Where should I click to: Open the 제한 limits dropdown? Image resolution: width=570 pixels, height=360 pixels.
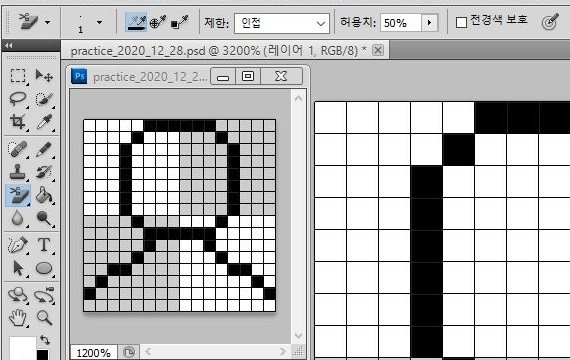pyautogui.click(x=282, y=23)
